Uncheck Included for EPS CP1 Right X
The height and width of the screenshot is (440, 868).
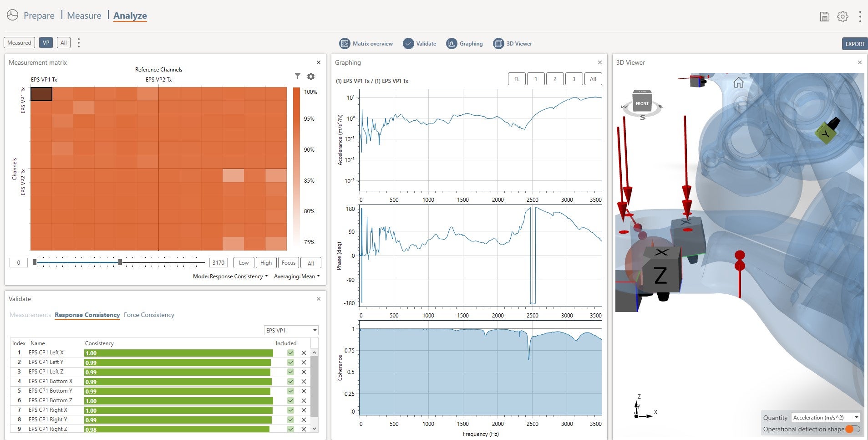(290, 410)
